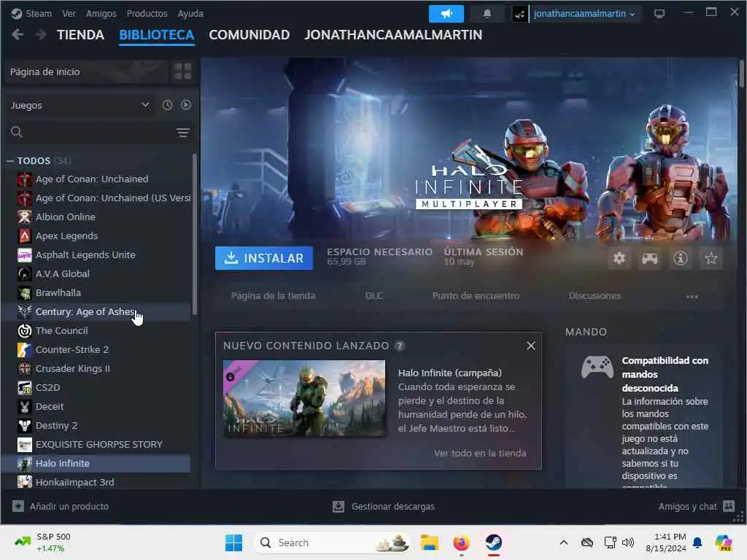
Task: Switch to the COMUNIDAD tab
Action: point(249,35)
